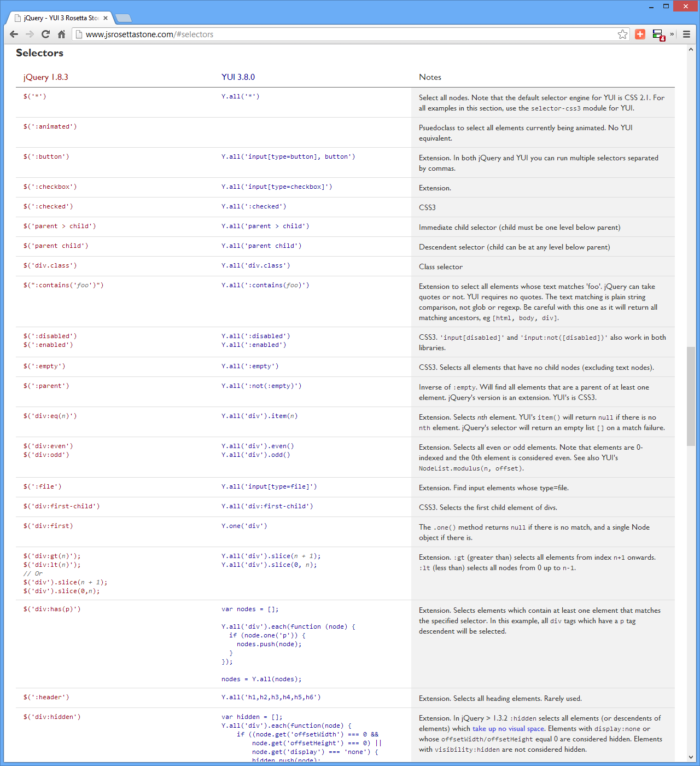Click the CSS3 note for :checked
700x766 pixels.
427,207
